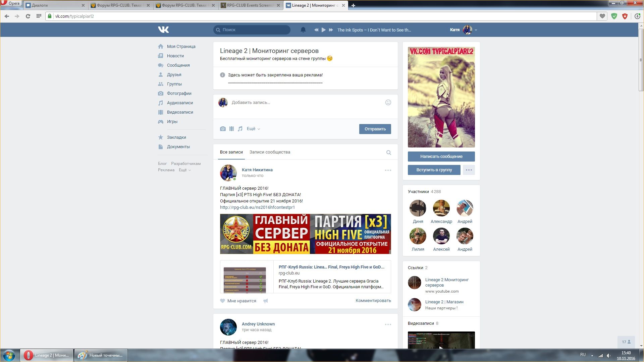Open the Катя profile dropdown arrow

(x=476, y=30)
